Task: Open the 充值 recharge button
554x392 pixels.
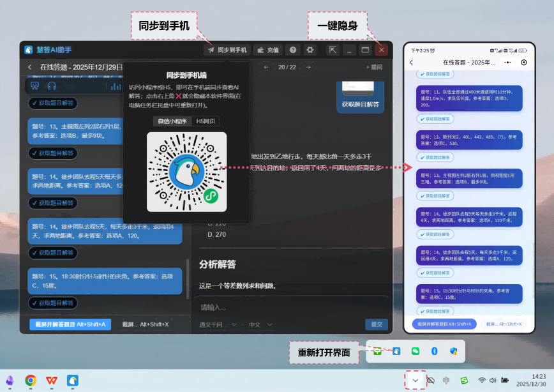Action: click(267, 50)
